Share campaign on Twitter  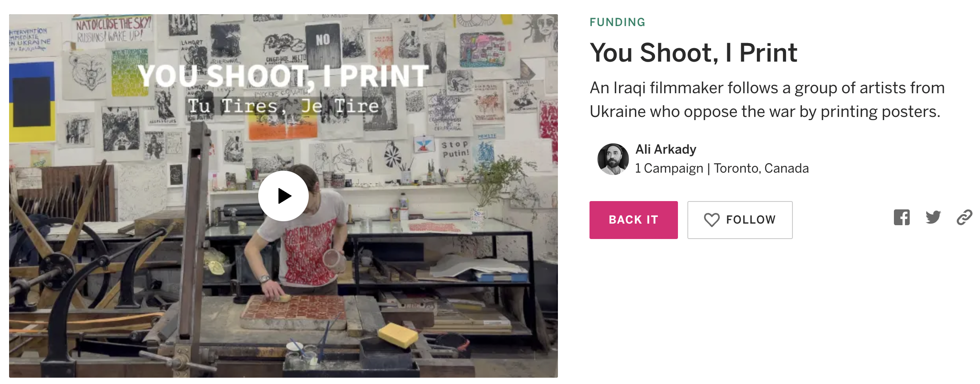coord(933,217)
